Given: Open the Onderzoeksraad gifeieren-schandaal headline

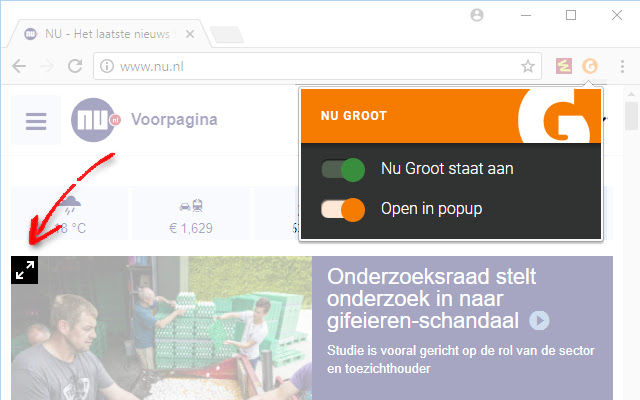Looking at the screenshot, I should click(431, 299).
